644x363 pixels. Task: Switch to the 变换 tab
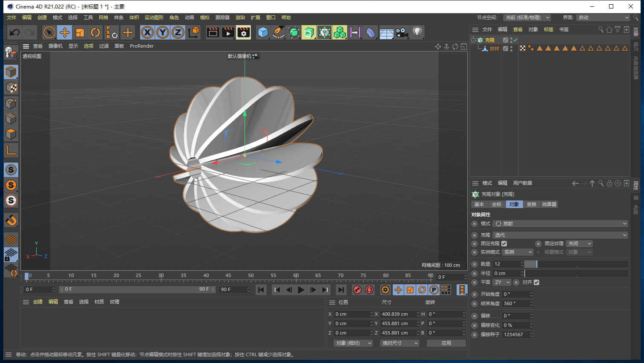coord(532,204)
